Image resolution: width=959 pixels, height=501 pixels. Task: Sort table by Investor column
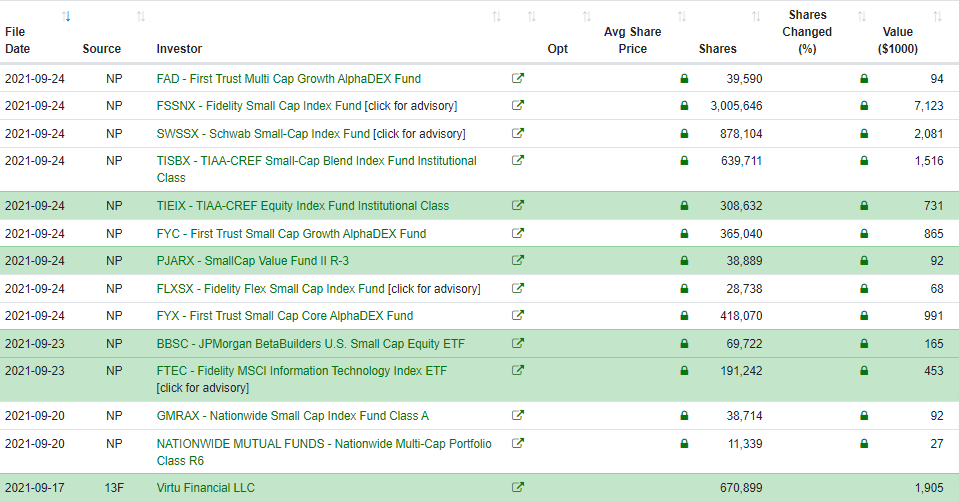tap(497, 17)
